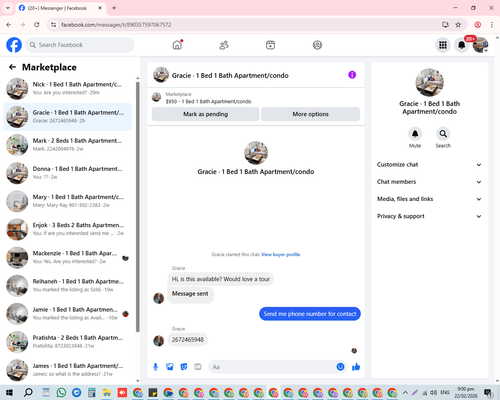Open the Friends icon in top navigation
Image resolution: width=500 pixels, height=400 pixels.
coord(224,45)
